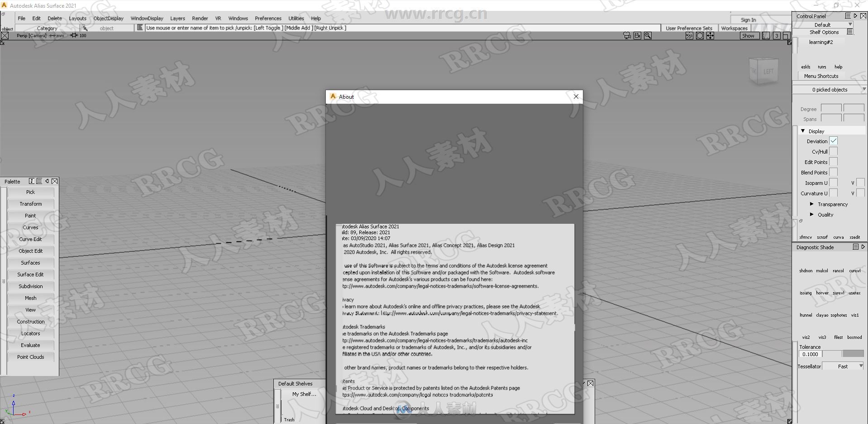868x424 pixels.
Task: Click the fit-view circle icon in viewport bar
Action: coord(700,36)
